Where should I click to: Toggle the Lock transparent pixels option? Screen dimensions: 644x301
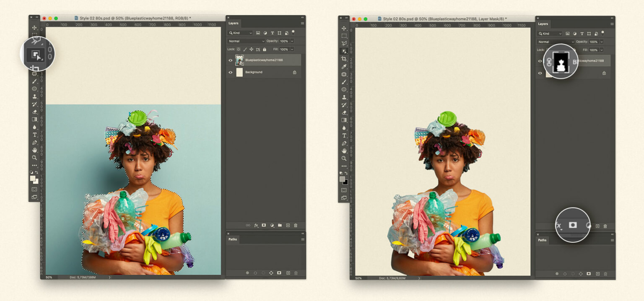click(238, 49)
